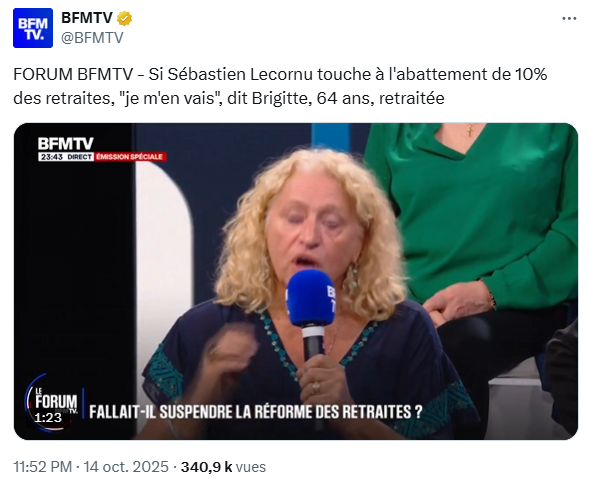Image resolution: width=590 pixels, height=481 pixels.
Task: Click the DIRECT live label
Action: (x=79, y=157)
